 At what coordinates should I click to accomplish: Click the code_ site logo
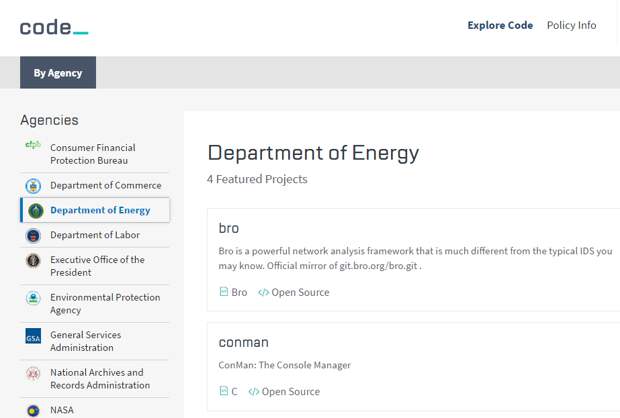coord(54,27)
